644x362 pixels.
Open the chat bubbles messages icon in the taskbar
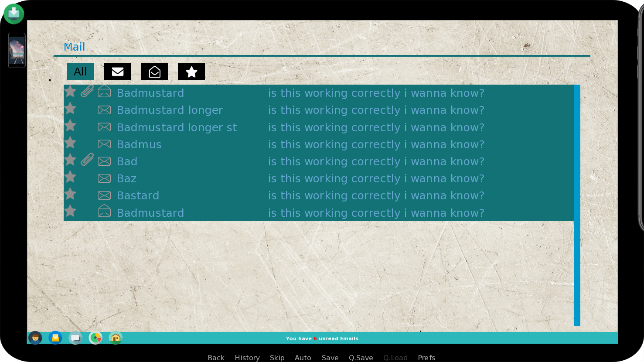pos(75,338)
